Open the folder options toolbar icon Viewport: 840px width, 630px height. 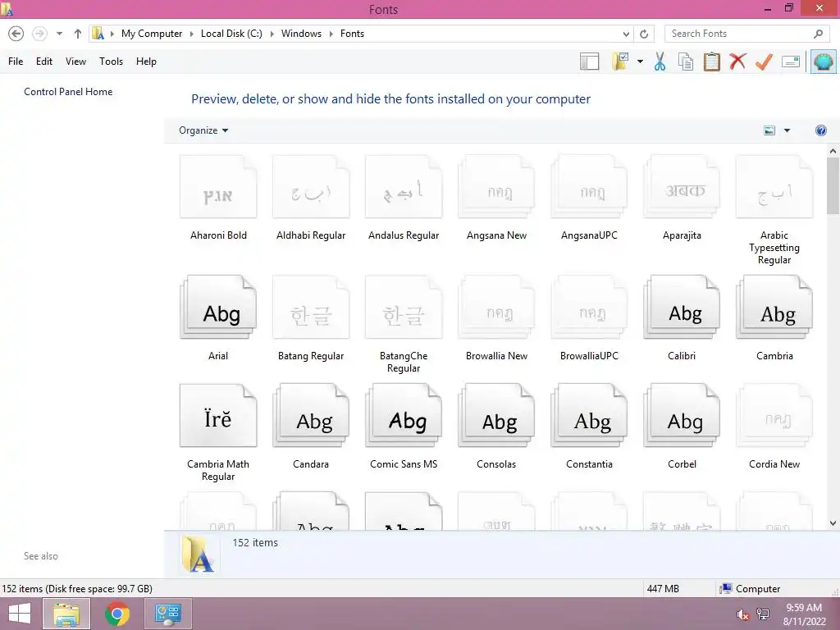pos(620,62)
